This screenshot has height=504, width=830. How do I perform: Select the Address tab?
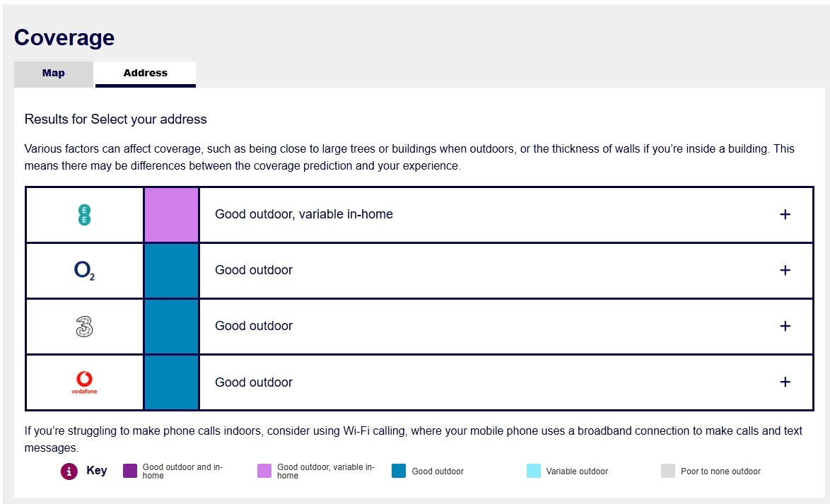(x=145, y=74)
